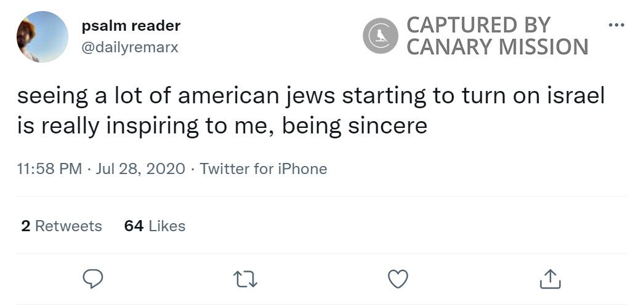Open the three-dot more options menu
Viewport: 644px width, 305px height.
616,26
